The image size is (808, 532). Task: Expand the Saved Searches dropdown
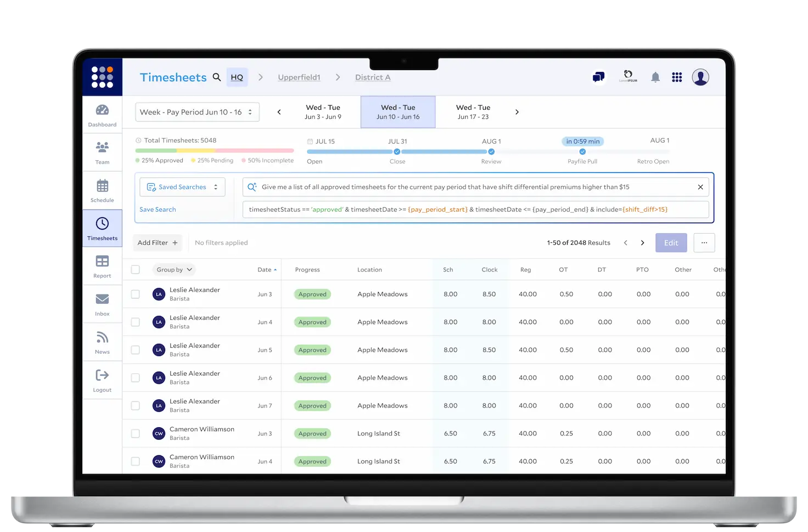[x=182, y=187]
